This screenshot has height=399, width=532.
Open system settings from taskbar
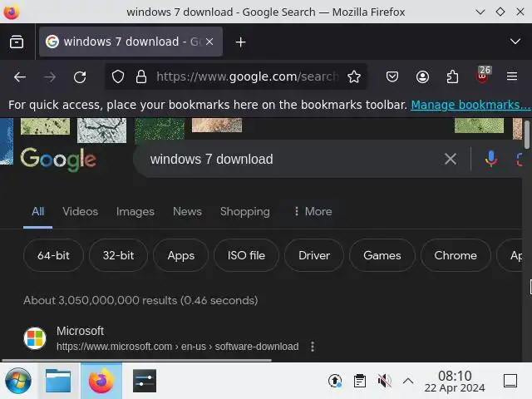pyautogui.click(x=145, y=381)
